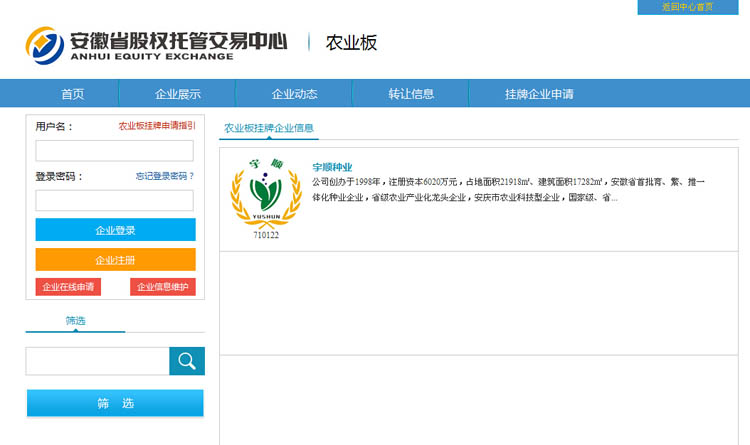Click the filter search text box
The image size is (750, 445).
tap(97, 361)
